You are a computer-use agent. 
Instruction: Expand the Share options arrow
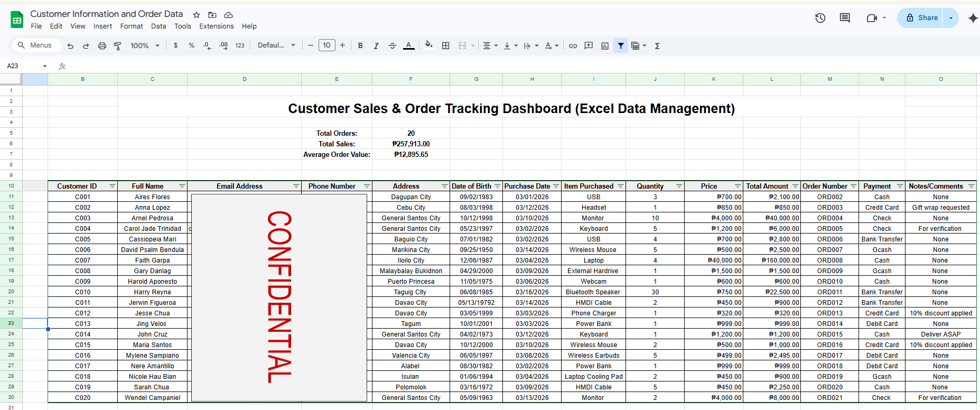point(951,18)
